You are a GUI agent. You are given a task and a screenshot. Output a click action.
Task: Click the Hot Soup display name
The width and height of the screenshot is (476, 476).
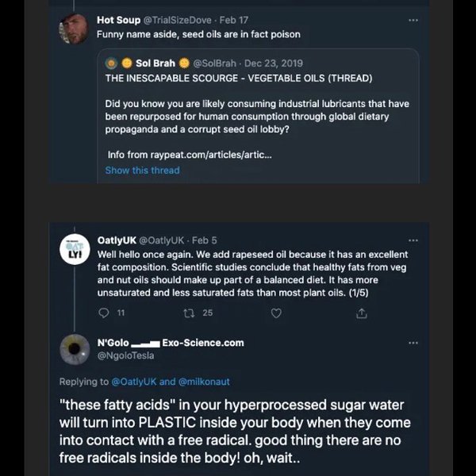118,20
